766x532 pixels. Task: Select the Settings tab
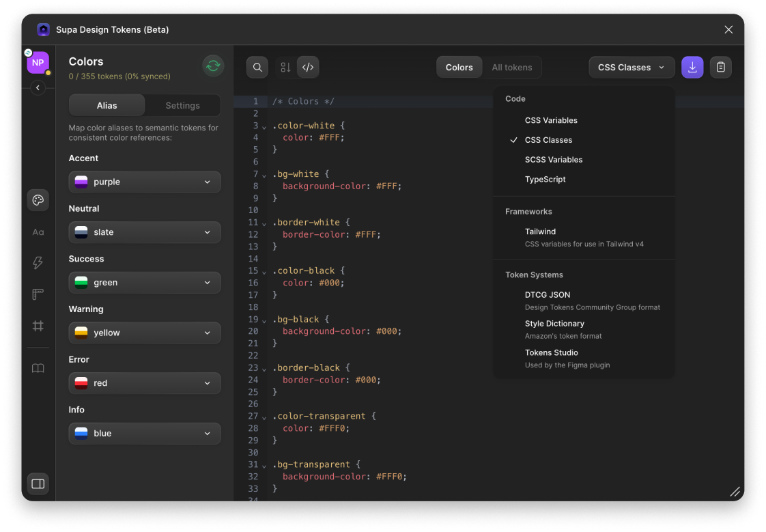tap(182, 106)
